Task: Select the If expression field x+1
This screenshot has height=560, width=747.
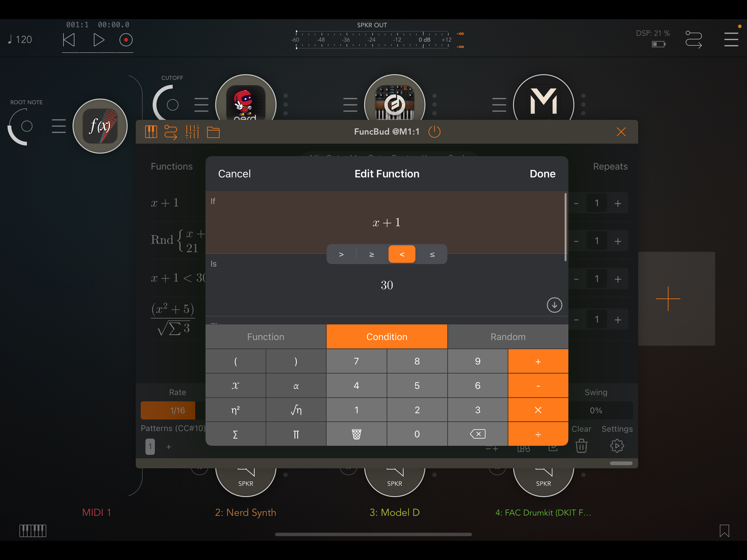Action: [386, 222]
